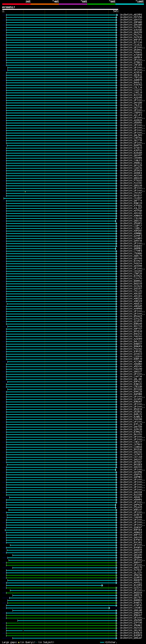146x644 pixels.
Task: Select hit UniRef100_A4RBY5
Action: pyautogui.click(x=131, y=80)
